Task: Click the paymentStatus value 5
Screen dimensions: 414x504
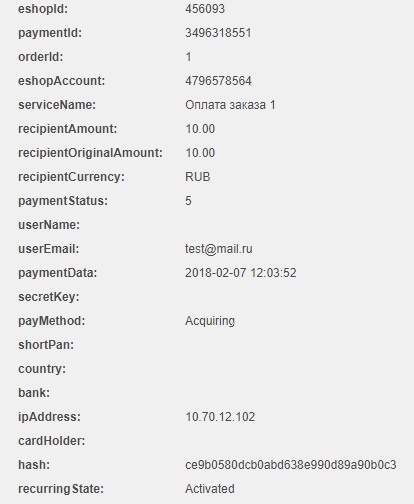Action: coord(188,201)
